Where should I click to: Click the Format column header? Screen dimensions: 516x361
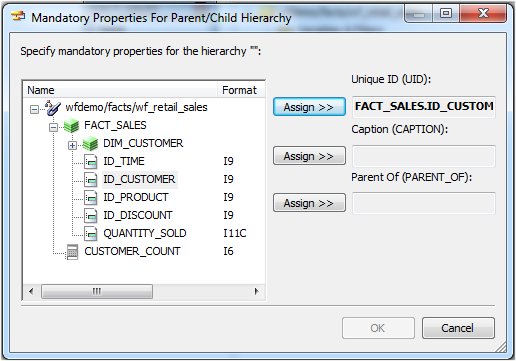click(241, 90)
